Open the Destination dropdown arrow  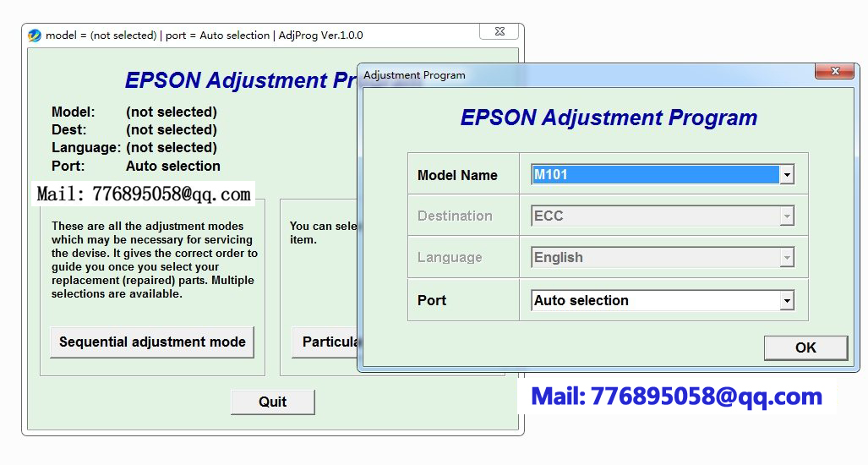pyautogui.click(x=787, y=216)
